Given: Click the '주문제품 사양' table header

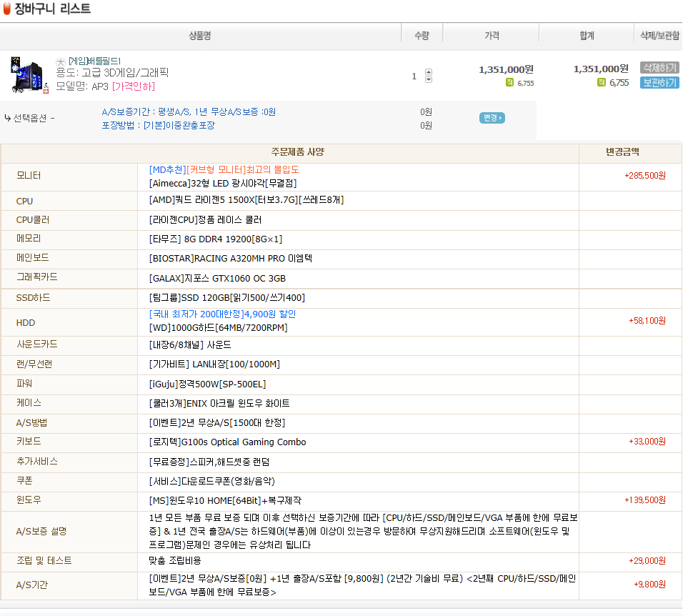Looking at the screenshot, I should 297,152.
